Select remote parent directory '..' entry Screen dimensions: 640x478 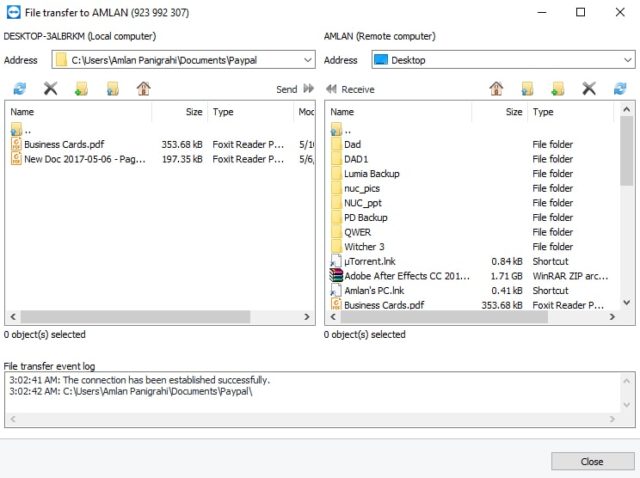click(341, 130)
